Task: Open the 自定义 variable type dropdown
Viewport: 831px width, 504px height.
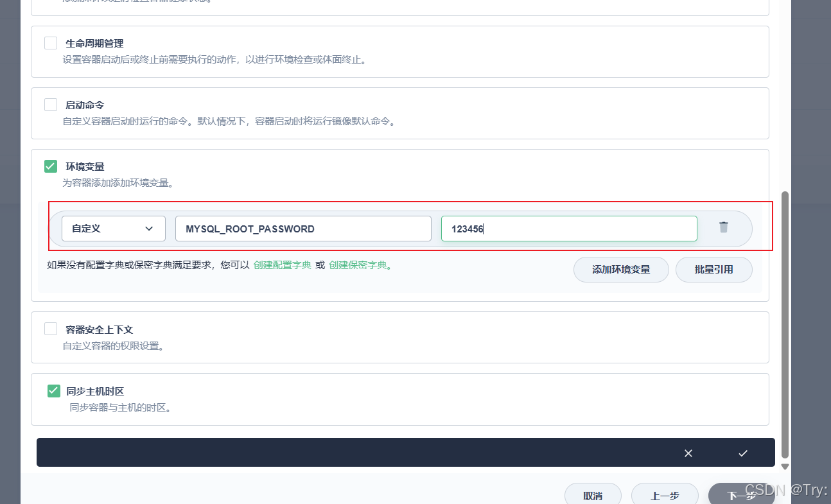Action: (x=113, y=228)
